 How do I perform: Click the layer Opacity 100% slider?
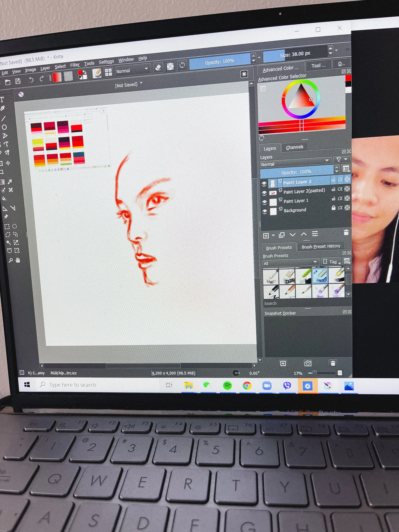click(296, 172)
